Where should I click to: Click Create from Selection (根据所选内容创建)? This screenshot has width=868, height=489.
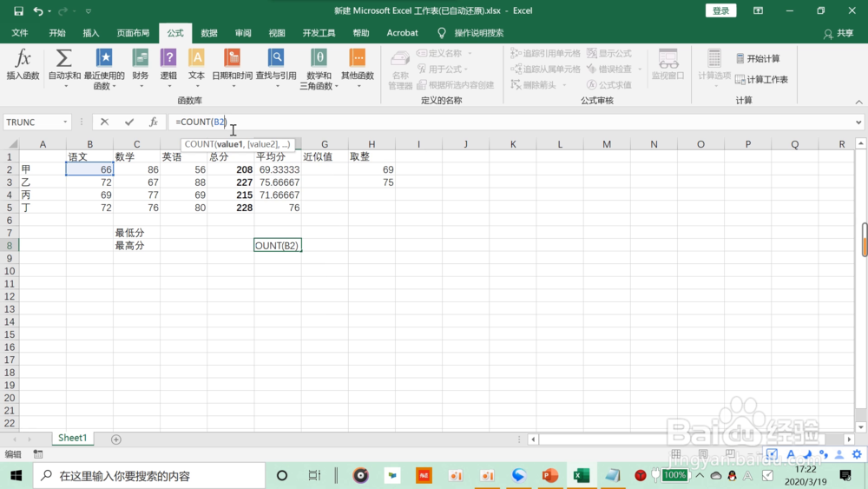456,85
